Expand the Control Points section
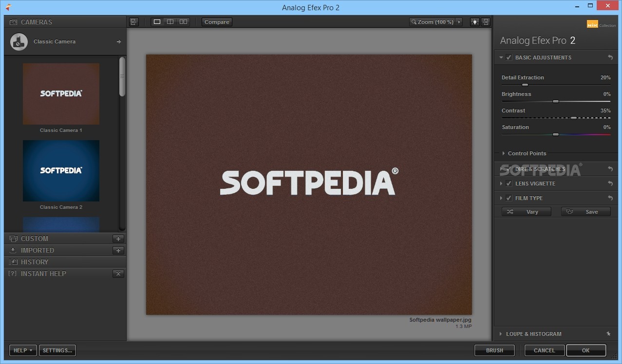 tap(504, 153)
